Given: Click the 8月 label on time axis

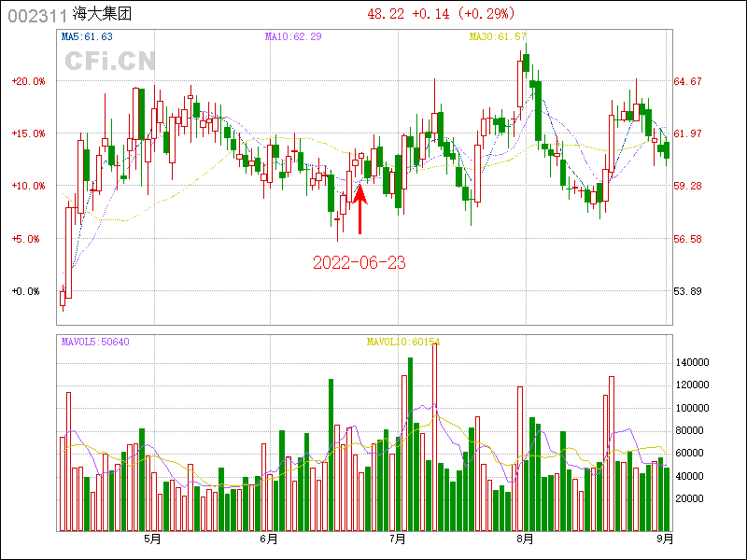Looking at the screenshot, I should click(525, 539).
